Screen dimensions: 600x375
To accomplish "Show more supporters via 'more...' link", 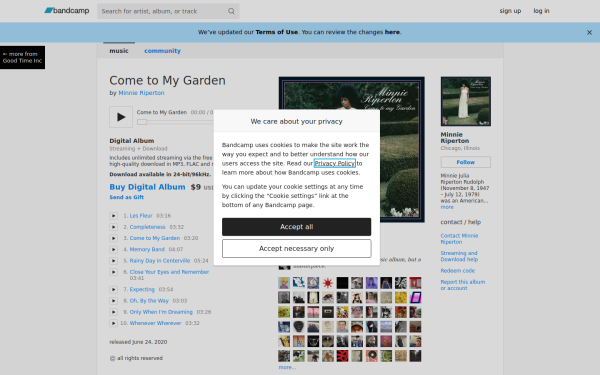I will point(287,367).
